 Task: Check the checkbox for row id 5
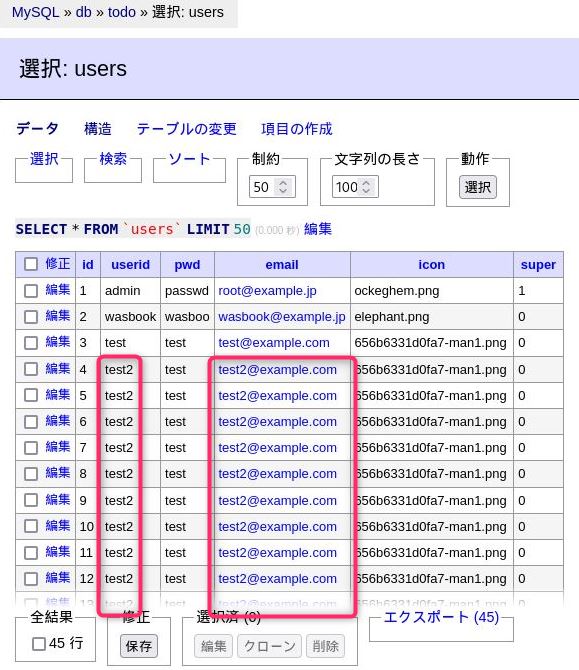click(x=31, y=396)
